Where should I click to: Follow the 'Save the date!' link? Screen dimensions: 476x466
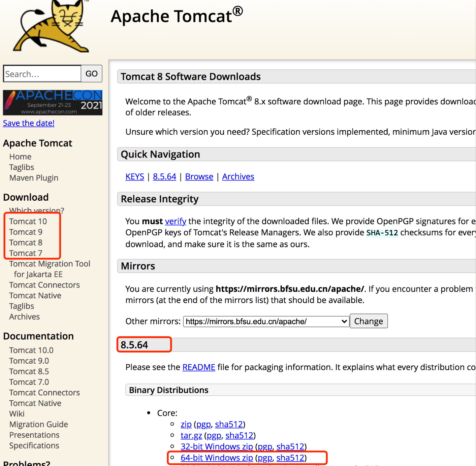[29, 123]
